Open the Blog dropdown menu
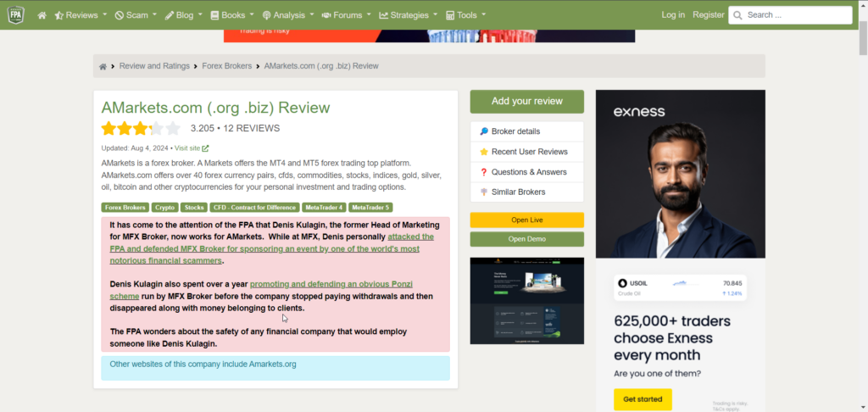The width and height of the screenshot is (868, 412). 184,15
